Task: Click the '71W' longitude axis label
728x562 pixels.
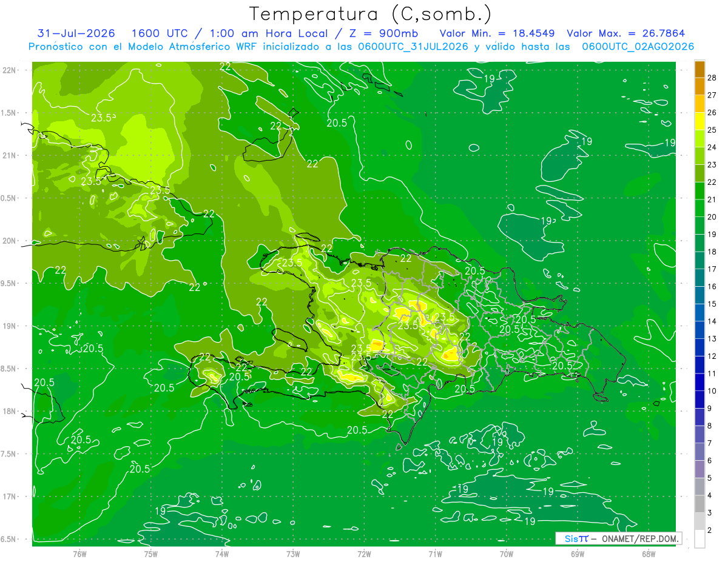Action: tap(435, 553)
